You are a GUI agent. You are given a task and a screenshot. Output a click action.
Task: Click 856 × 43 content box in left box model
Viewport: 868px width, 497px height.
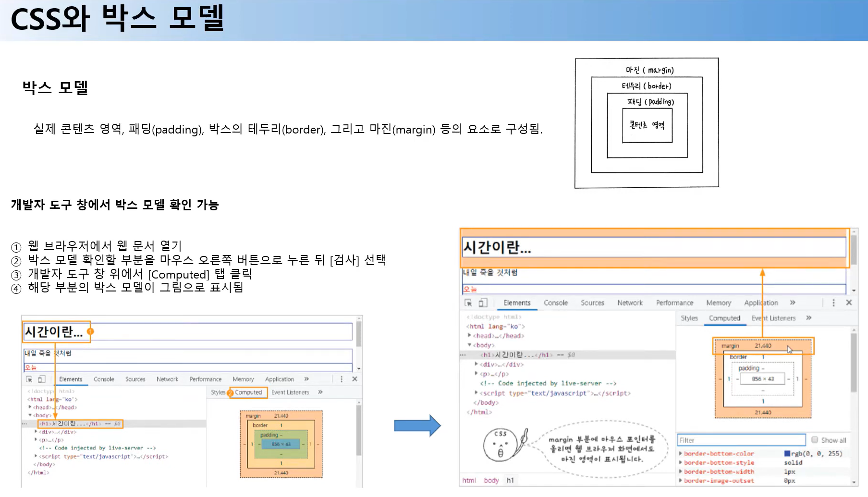281,444
